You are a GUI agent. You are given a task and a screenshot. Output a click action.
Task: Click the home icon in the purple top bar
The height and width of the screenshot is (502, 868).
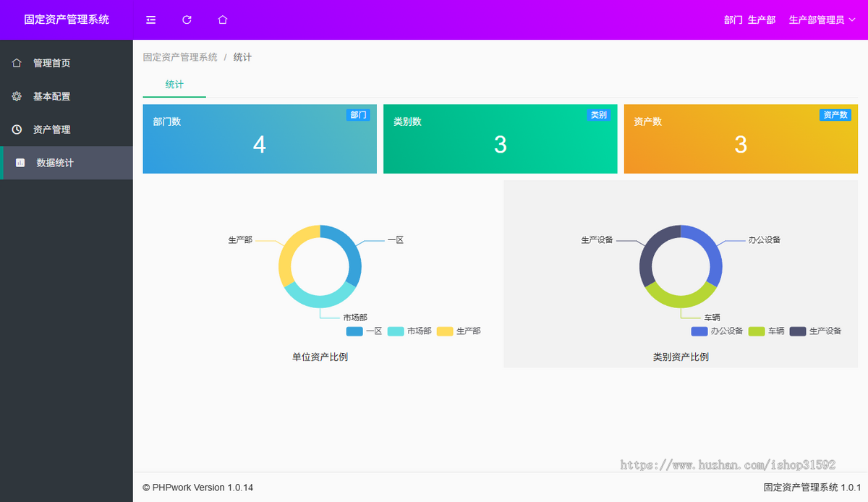point(222,20)
